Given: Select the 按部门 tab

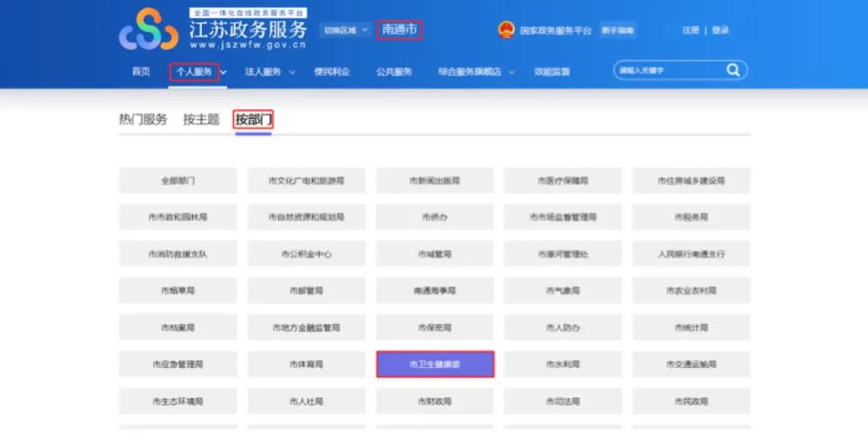Looking at the screenshot, I should point(253,120).
